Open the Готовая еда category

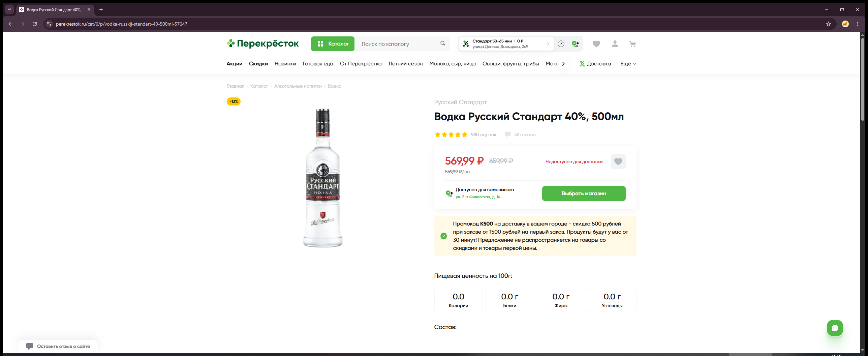(x=318, y=64)
